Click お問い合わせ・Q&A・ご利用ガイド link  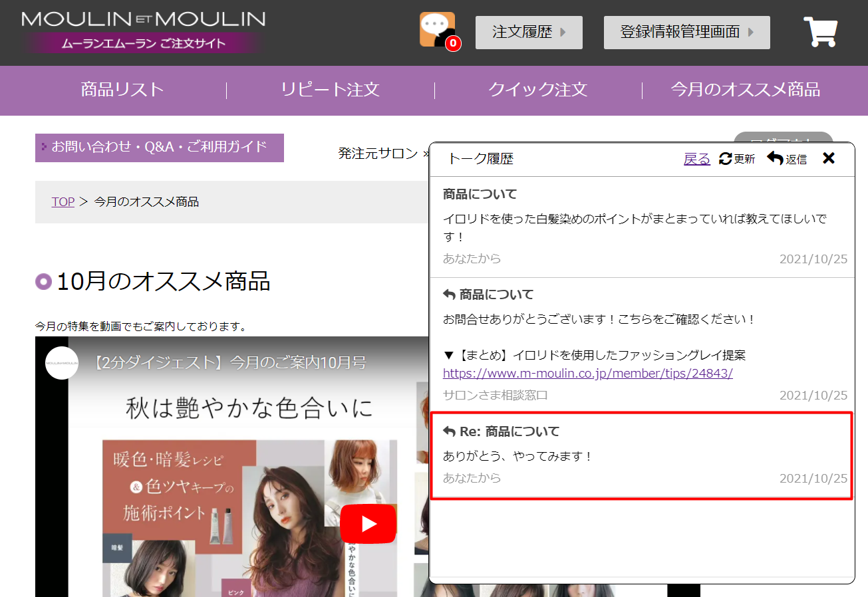pos(160,147)
